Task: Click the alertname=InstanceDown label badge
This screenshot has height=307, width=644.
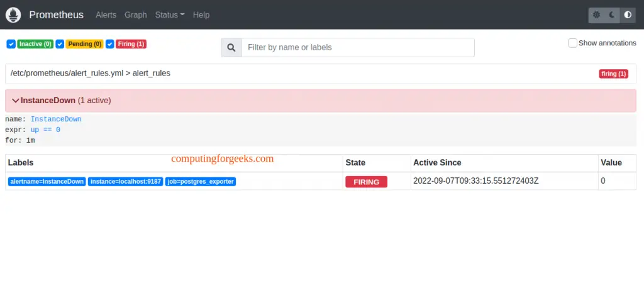Action: click(x=47, y=182)
